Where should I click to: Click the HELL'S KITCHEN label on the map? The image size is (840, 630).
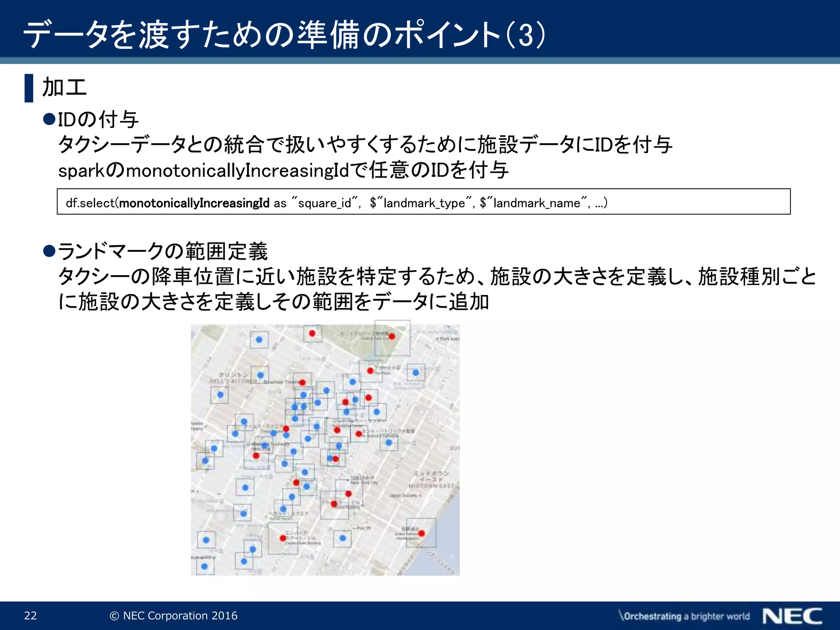233,381
